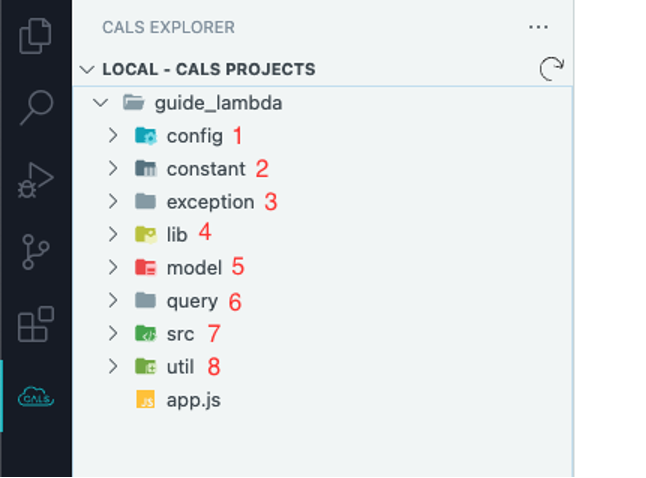Expand the util folder arrow
This screenshot has height=478, width=646.
[113, 366]
